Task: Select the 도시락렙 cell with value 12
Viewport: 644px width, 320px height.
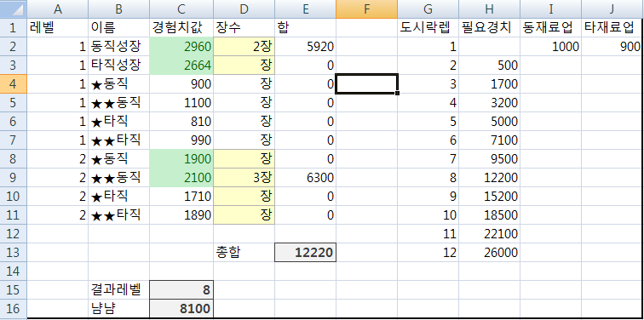Action: [x=428, y=252]
